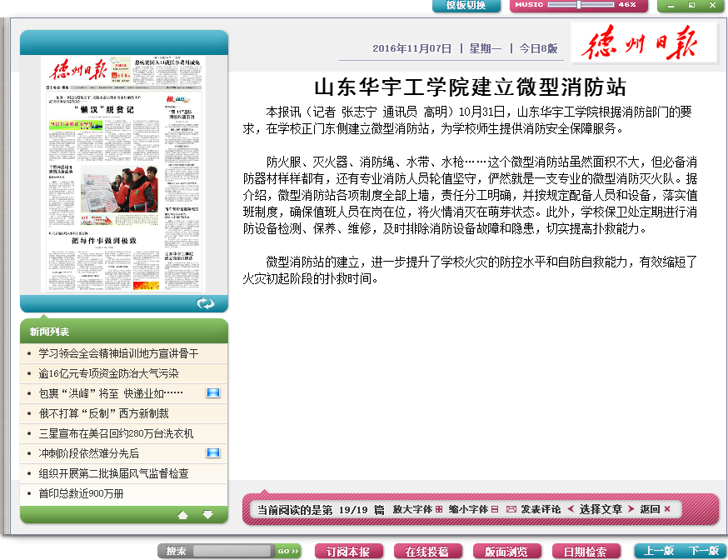Click the refresh arrows icon under page thumbnail
Image resolution: width=728 pixels, height=560 pixels.
205,303
